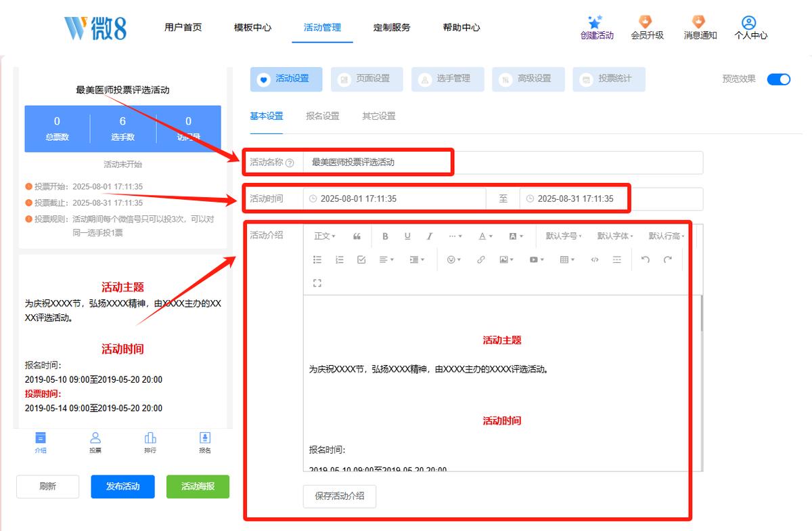Image resolution: width=812 pixels, height=531 pixels.
Task: Open the insert image dropdown
Action: point(506,259)
